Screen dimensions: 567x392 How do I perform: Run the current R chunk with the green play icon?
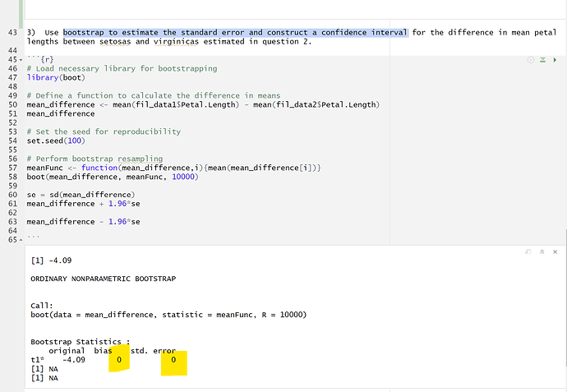pos(555,60)
